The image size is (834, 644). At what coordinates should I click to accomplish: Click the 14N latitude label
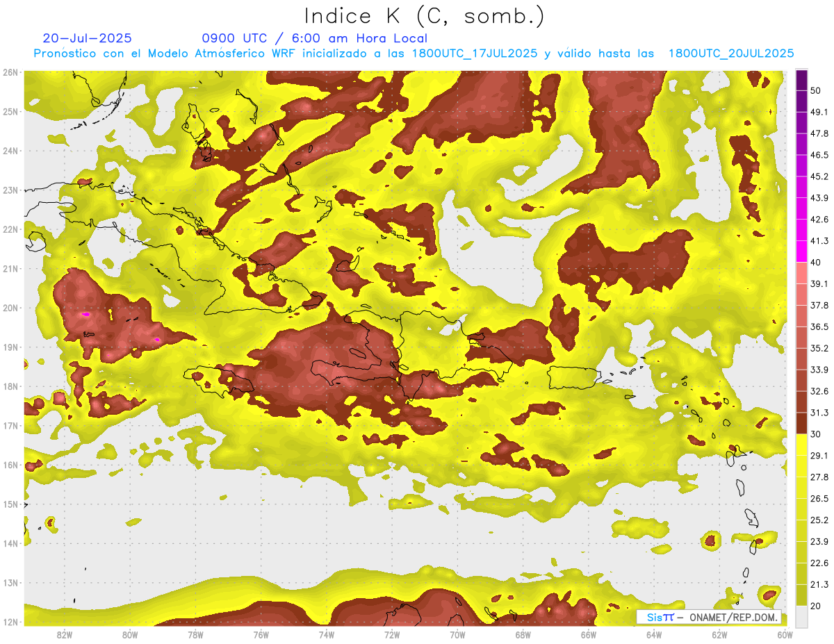10,543
